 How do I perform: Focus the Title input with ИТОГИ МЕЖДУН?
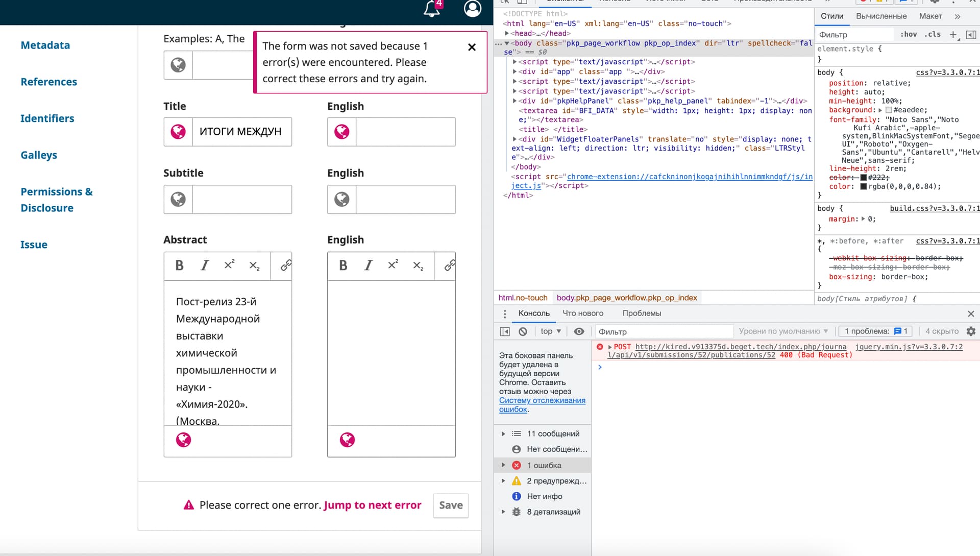click(242, 132)
